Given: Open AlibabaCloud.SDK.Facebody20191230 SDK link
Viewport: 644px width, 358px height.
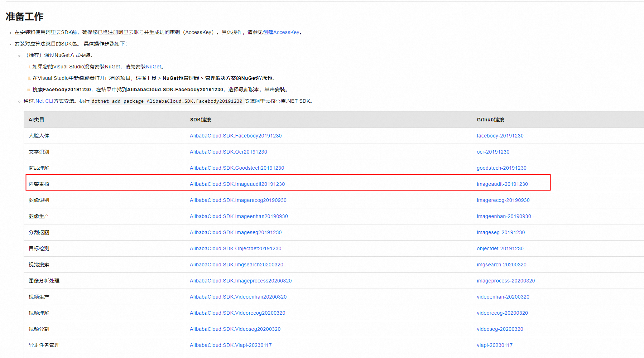Looking at the screenshot, I should coord(236,136).
